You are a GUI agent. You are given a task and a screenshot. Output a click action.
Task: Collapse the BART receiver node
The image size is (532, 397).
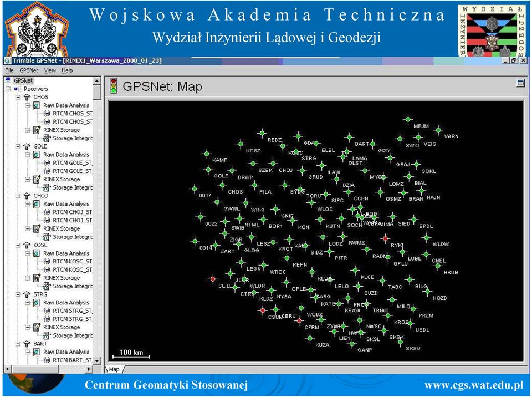click(x=18, y=344)
